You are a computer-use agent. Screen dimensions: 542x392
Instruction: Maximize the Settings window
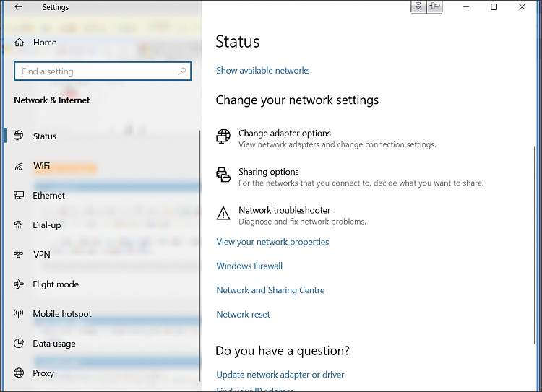tap(494, 7)
